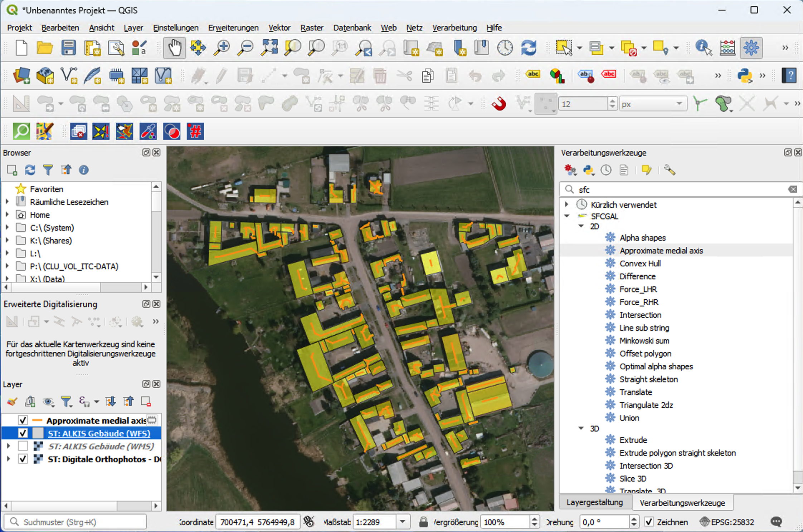Select the Straight skeleton algorithm
803x532 pixels.
(x=648, y=379)
